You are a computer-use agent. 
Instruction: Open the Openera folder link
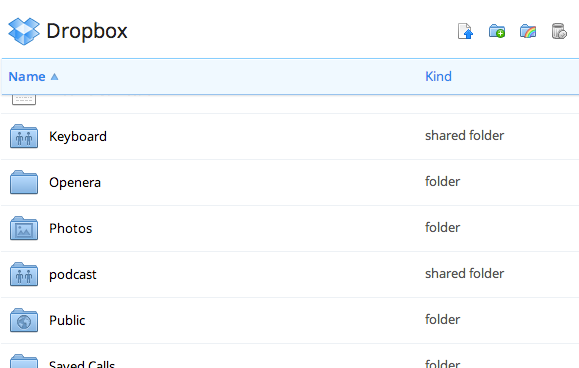pyautogui.click(x=75, y=182)
